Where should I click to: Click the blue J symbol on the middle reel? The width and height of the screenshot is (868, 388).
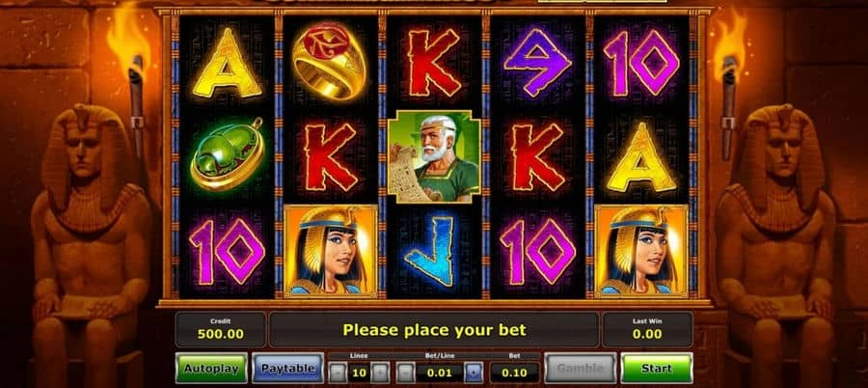(x=431, y=251)
